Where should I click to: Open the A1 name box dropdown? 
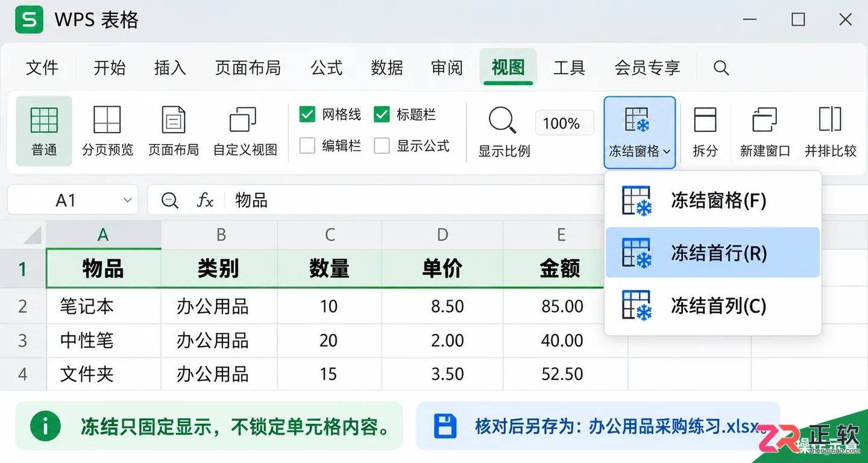coord(127,200)
